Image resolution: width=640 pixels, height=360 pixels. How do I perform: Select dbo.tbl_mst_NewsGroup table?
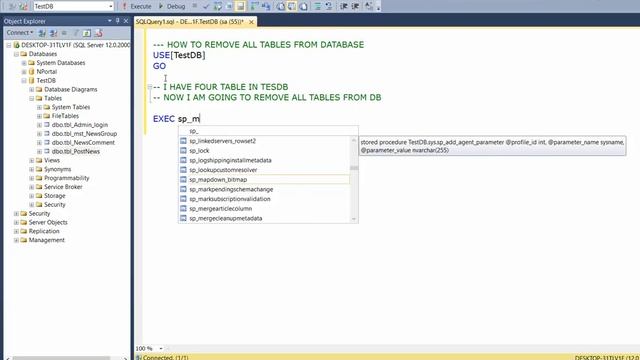point(84,133)
